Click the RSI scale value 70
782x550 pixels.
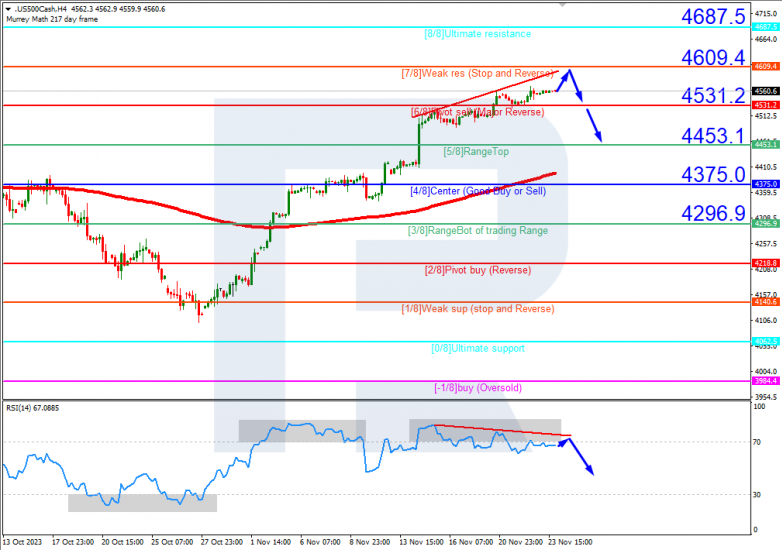pyautogui.click(x=757, y=442)
